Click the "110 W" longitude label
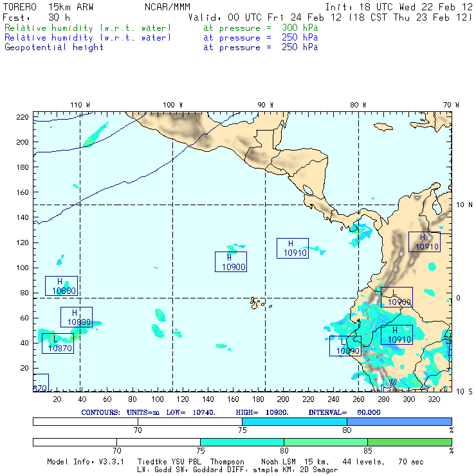The image size is (476, 476). (x=80, y=105)
